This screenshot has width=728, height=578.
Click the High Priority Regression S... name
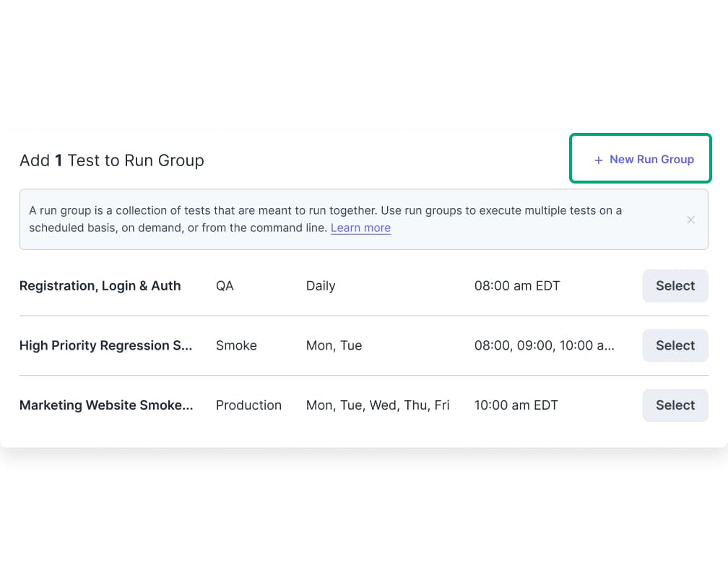click(106, 345)
